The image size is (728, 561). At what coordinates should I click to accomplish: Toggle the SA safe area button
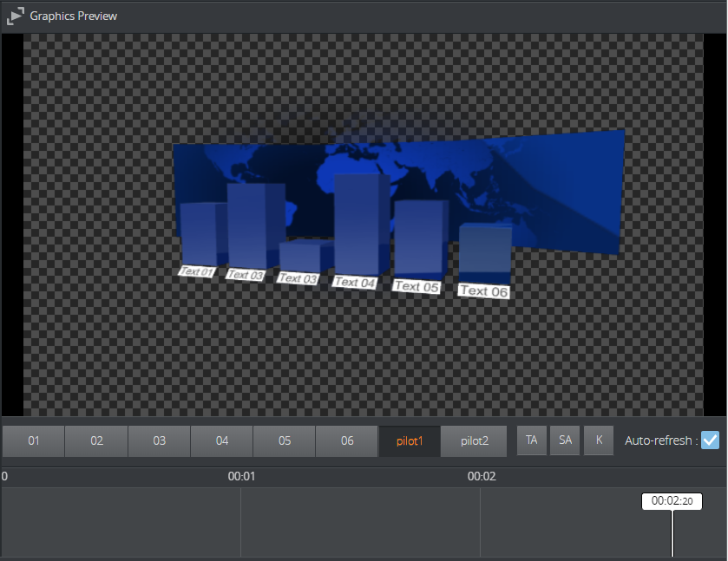click(x=565, y=440)
